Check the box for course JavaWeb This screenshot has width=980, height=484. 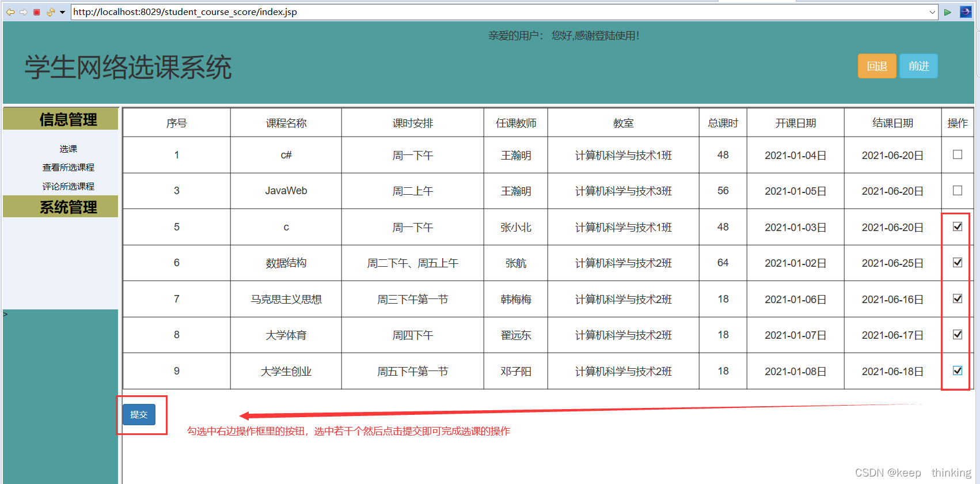pos(958,190)
